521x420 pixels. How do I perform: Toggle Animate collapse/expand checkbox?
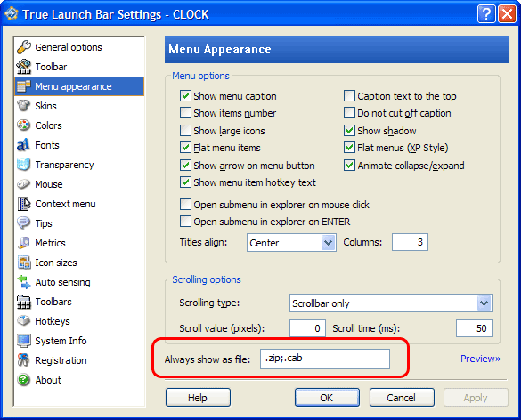click(x=349, y=166)
